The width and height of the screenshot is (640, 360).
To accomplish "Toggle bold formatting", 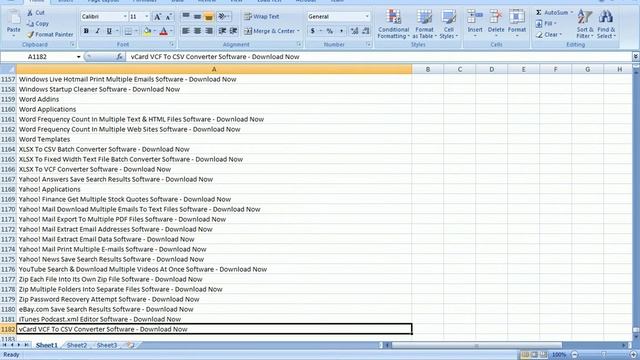I will 86,31.
